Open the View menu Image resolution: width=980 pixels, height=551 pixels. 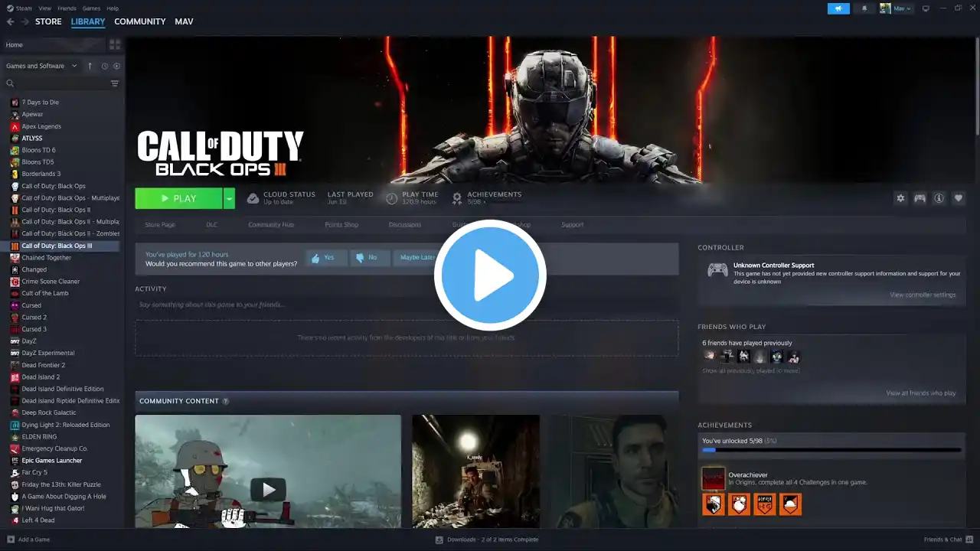pyautogui.click(x=45, y=8)
